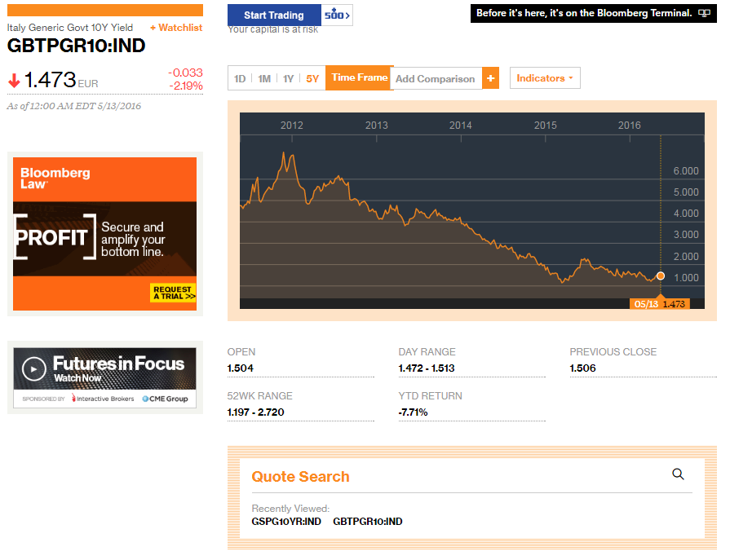Viewport: 730px width, 560px height.
Task: Play the Futures in Focus video
Action: coord(34,368)
